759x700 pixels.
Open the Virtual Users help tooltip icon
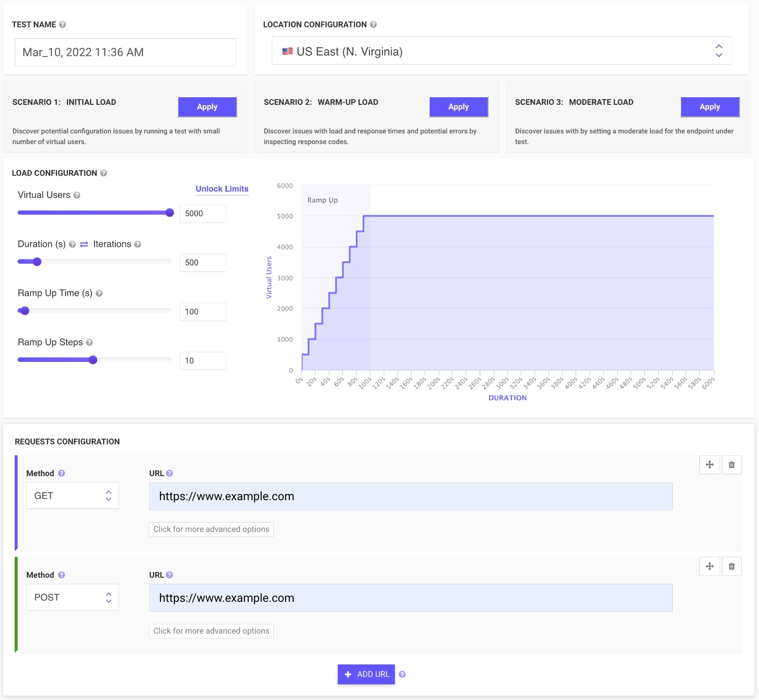coord(77,195)
